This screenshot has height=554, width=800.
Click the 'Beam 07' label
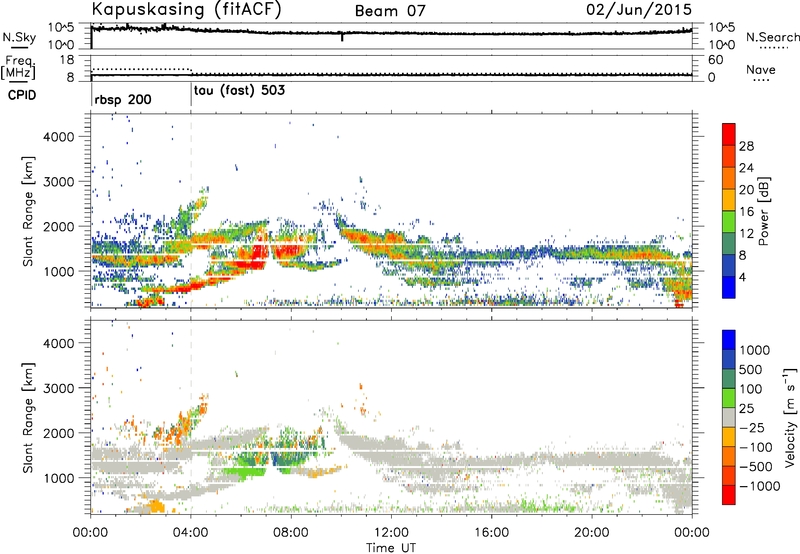coord(390,11)
